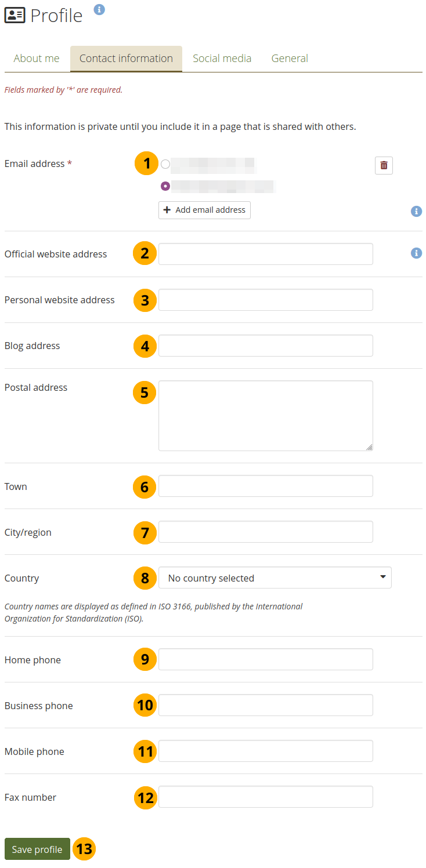Click the Mobile phone input box

click(x=265, y=751)
